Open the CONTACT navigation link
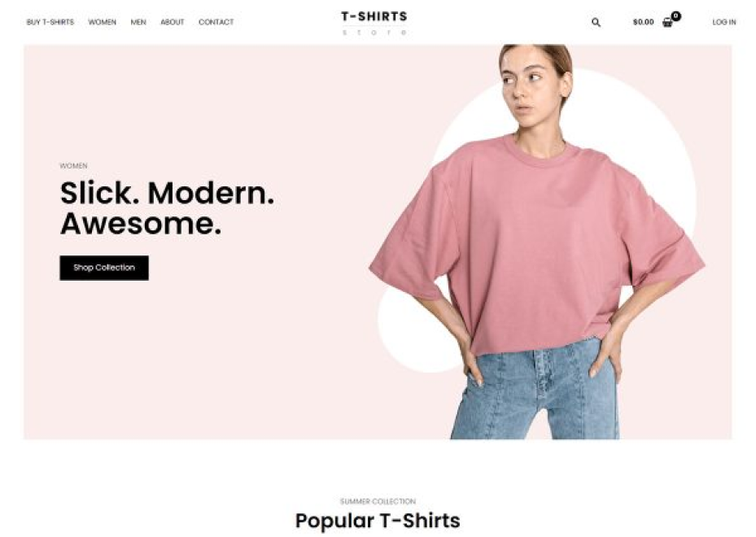Viewport: 756px width, 537px height. point(216,22)
